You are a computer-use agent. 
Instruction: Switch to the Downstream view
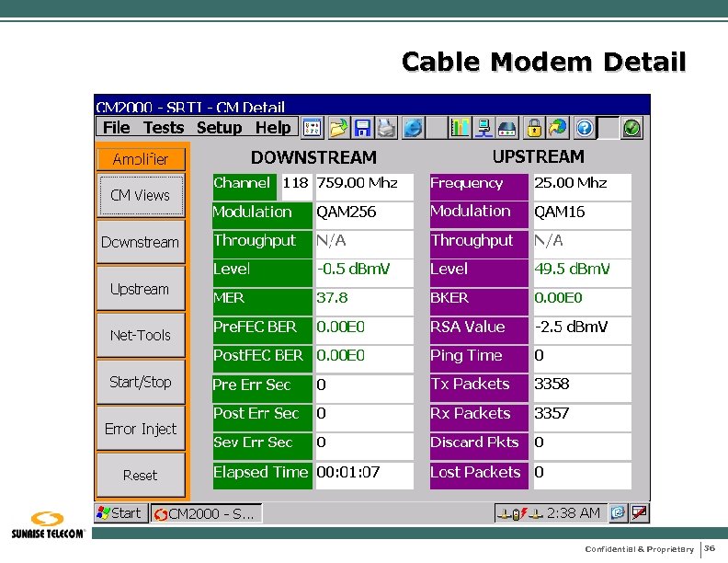click(x=142, y=242)
